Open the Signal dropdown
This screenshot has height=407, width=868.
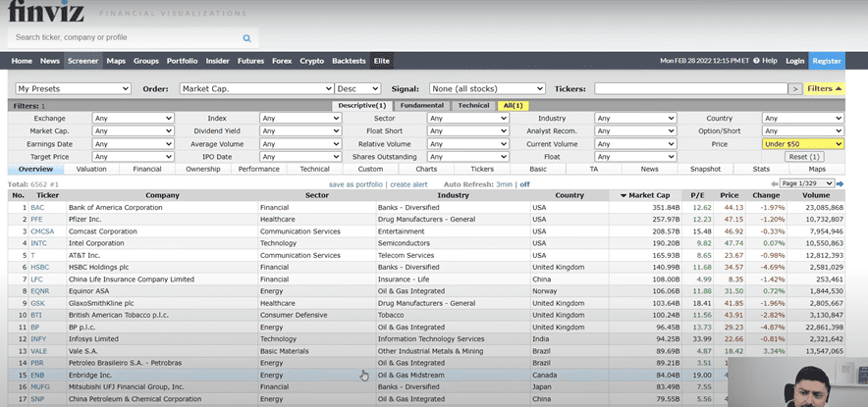click(x=485, y=88)
